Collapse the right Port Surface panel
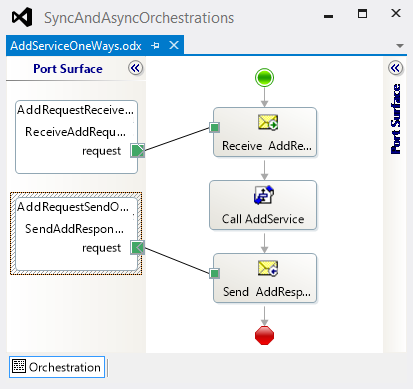 396,68
